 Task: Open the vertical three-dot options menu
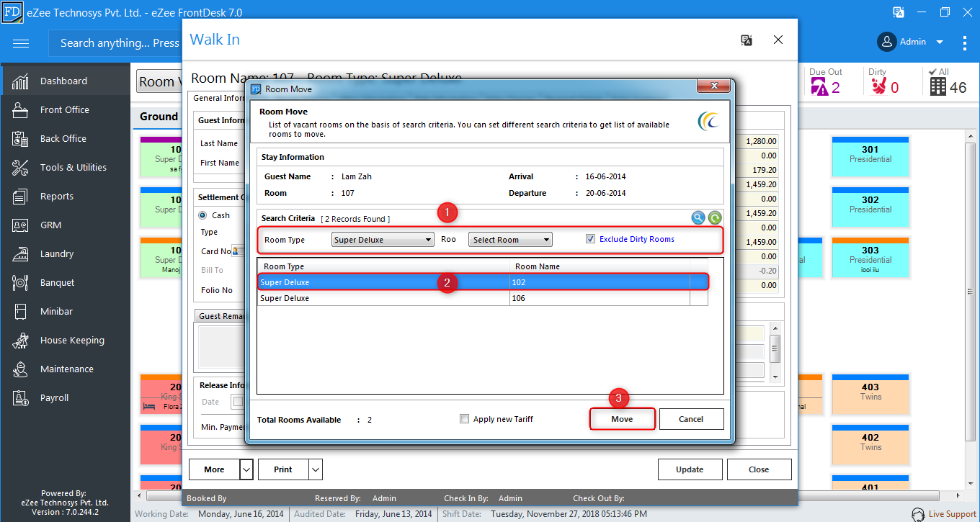(965, 42)
